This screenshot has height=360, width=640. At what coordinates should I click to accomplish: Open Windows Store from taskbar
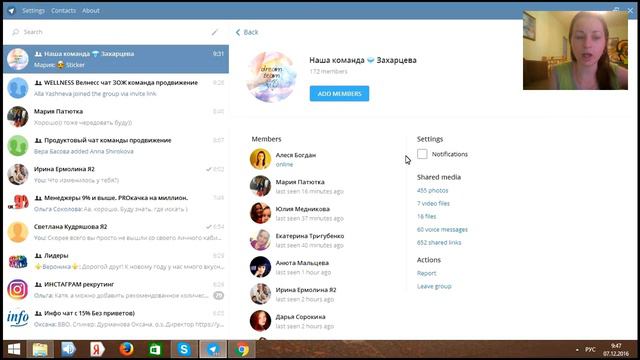click(x=155, y=349)
